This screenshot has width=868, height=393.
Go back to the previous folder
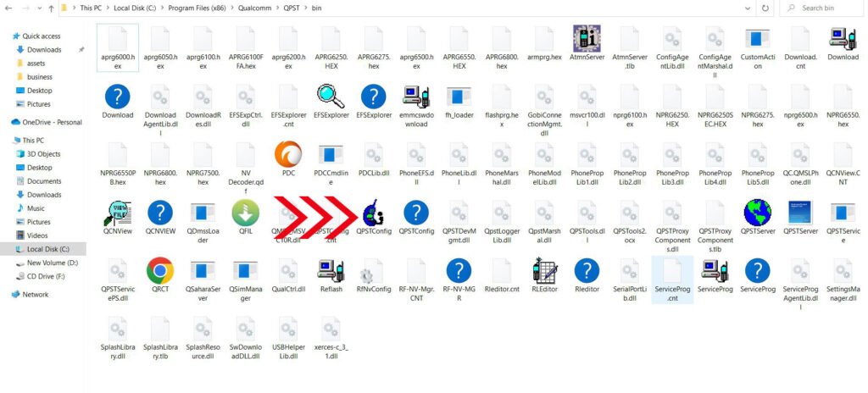[10, 8]
